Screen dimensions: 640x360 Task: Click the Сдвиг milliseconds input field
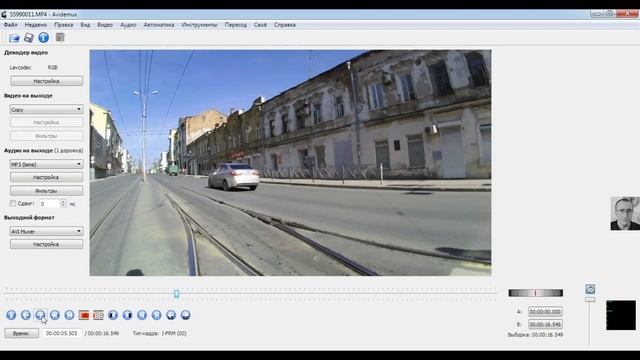click(49, 203)
